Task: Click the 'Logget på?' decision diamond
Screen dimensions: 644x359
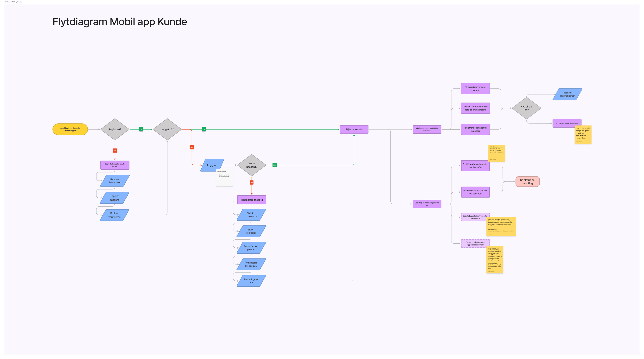Action: 167,129
